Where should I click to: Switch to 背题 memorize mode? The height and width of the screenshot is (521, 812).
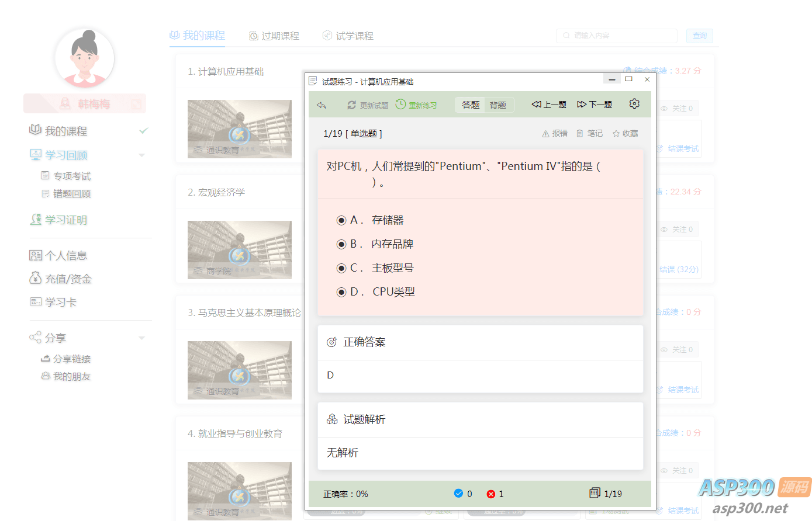coord(498,105)
